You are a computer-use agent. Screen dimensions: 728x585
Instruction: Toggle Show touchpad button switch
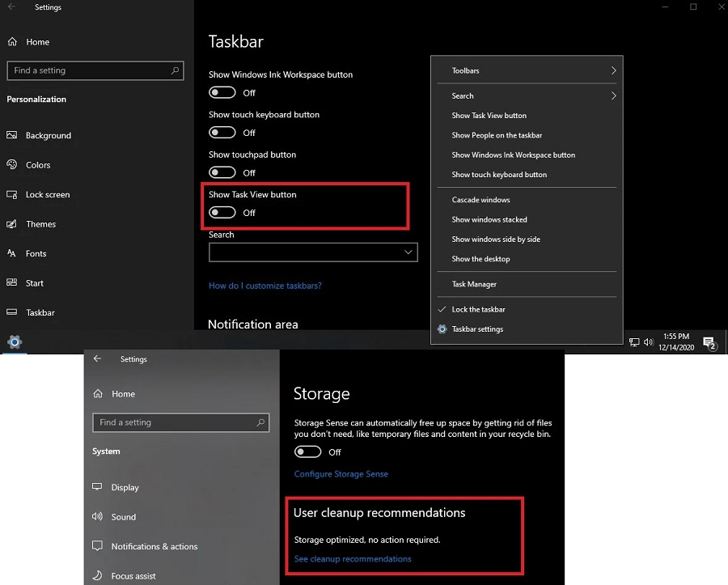click(x=222, y=172)
